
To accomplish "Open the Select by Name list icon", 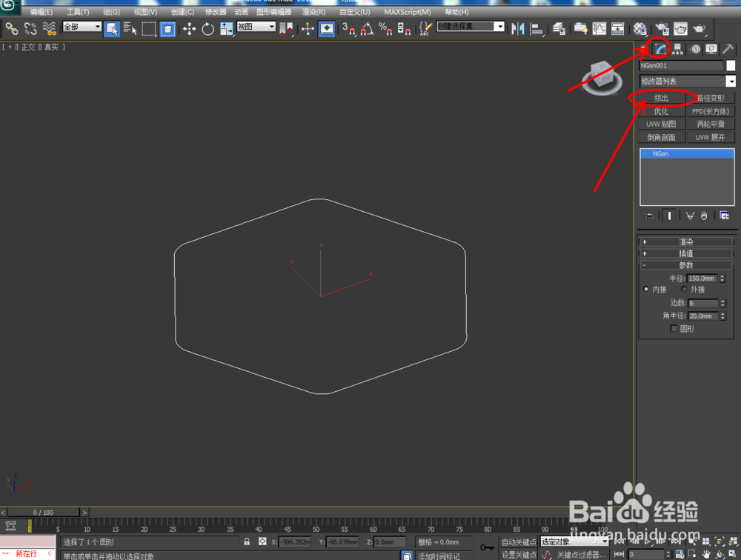I will pyautogui.click(x=130, y=29).
